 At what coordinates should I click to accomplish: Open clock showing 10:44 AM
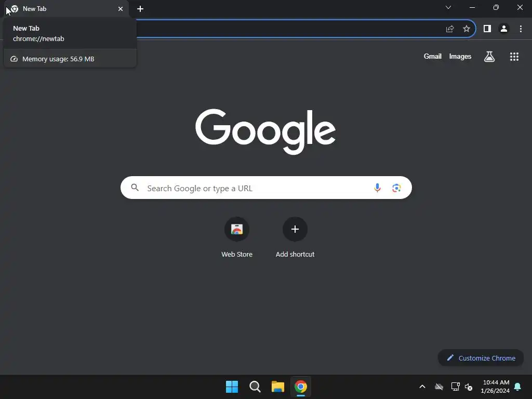[495, 387]
